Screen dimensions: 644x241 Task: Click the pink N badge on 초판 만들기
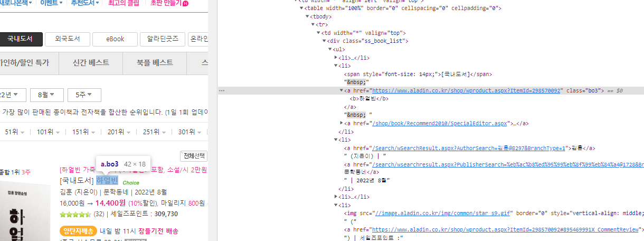tap(185, 3)
